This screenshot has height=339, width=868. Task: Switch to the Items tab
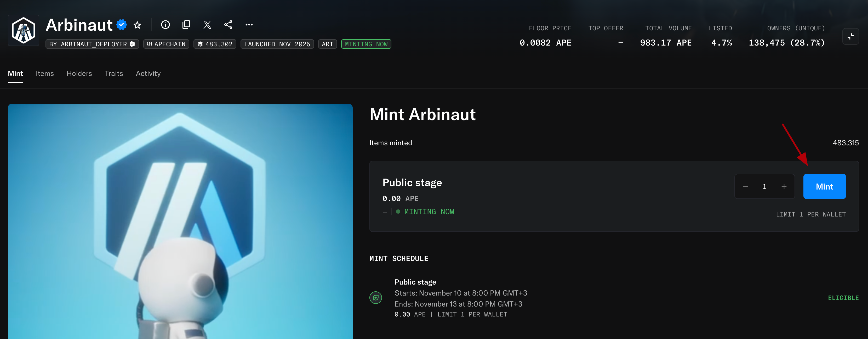pyautogui.click(x=45, y=74)
